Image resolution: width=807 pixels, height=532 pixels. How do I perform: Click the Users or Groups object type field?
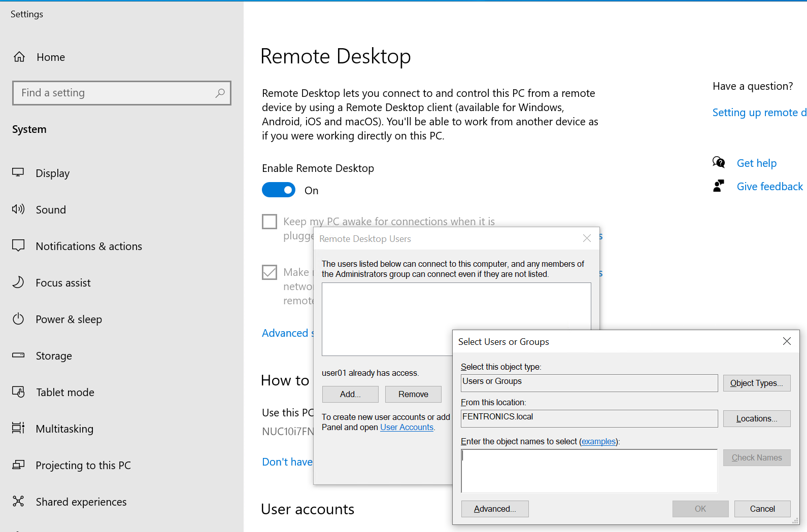click(x=589, y=383)
